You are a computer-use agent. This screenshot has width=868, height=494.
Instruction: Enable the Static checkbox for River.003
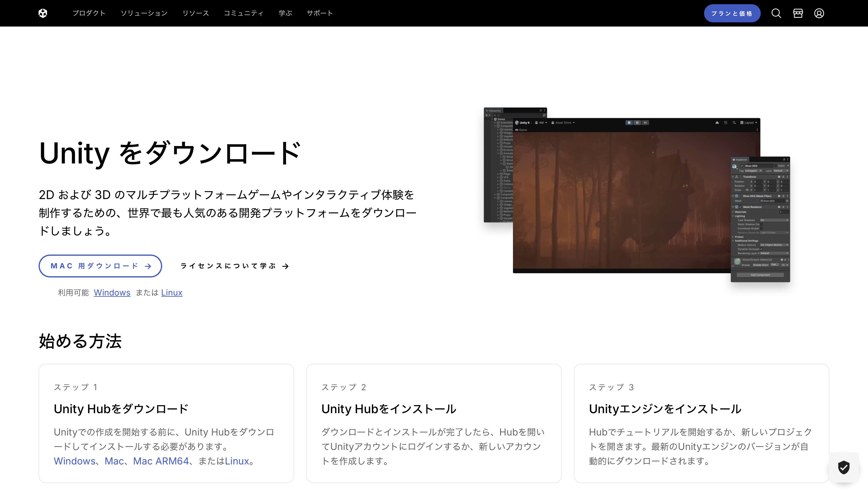776,166
